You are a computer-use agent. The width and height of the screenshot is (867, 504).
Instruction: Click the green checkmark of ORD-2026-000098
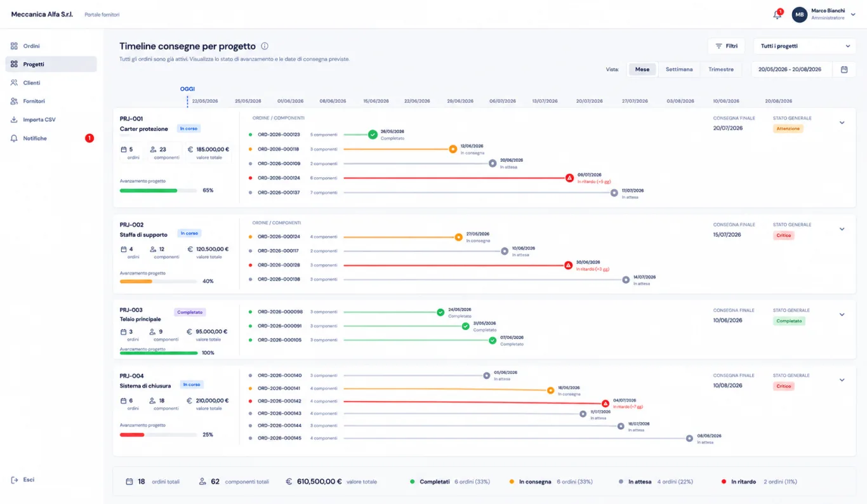click(x=440, y=312)
